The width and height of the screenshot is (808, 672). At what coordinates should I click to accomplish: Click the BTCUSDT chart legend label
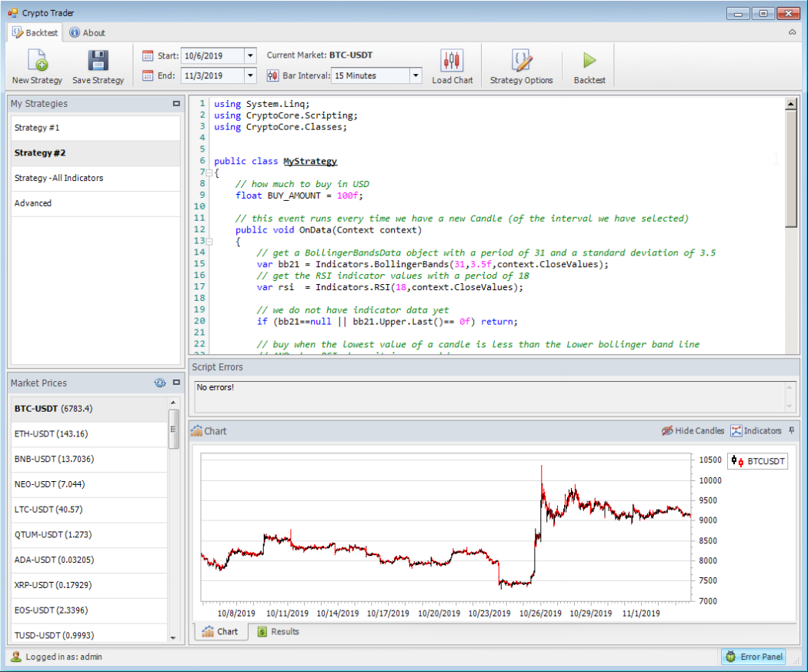[x=766, y=461]
